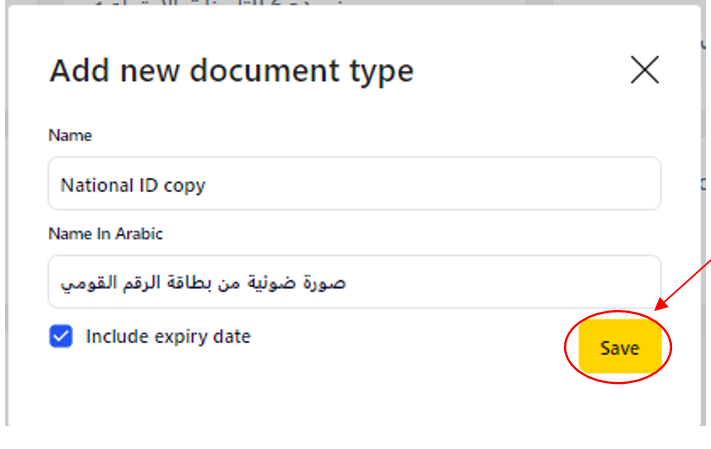
Task: Untick the Include expiry date checkbox
Action: pyautogui.click(x=62, y=337)
